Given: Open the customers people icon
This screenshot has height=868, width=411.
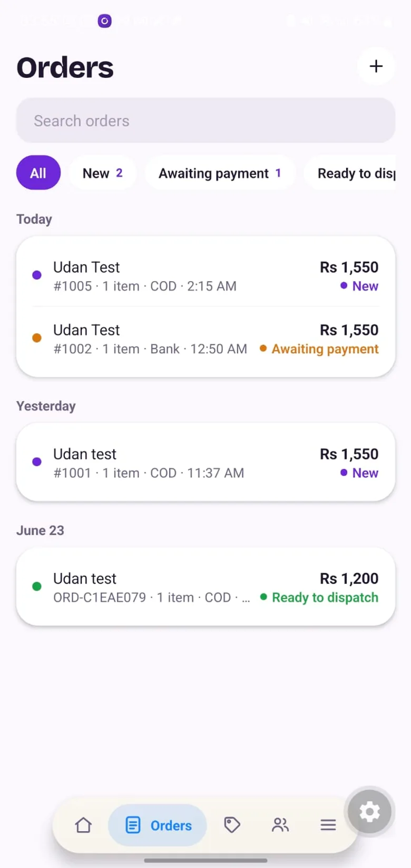Looking at the screenshot, I should tap(280, 825).
